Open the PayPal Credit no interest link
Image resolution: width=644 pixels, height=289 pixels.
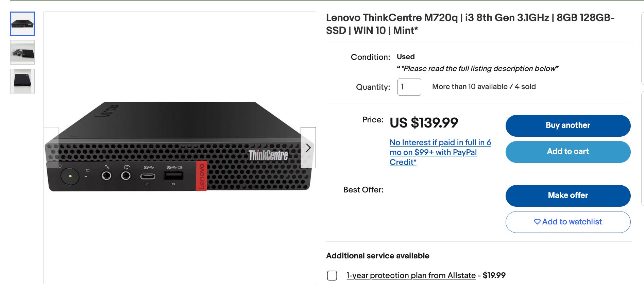point(440,152)
